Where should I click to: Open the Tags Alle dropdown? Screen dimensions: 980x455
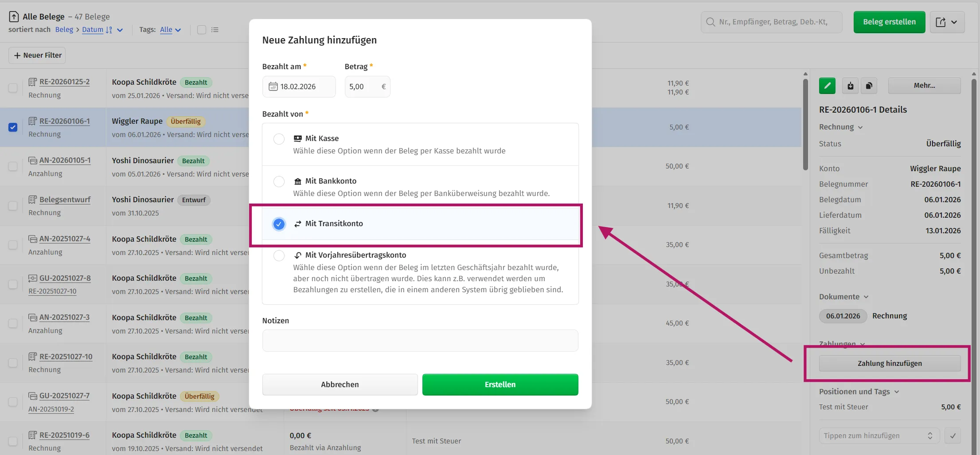click(x=171, y=30)
